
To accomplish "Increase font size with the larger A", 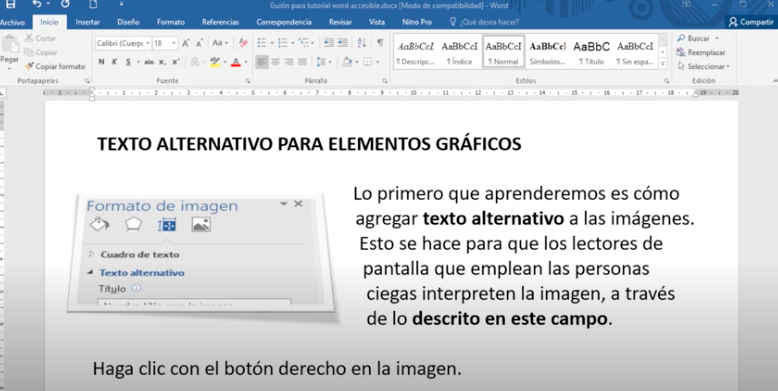I will point(186,43).
